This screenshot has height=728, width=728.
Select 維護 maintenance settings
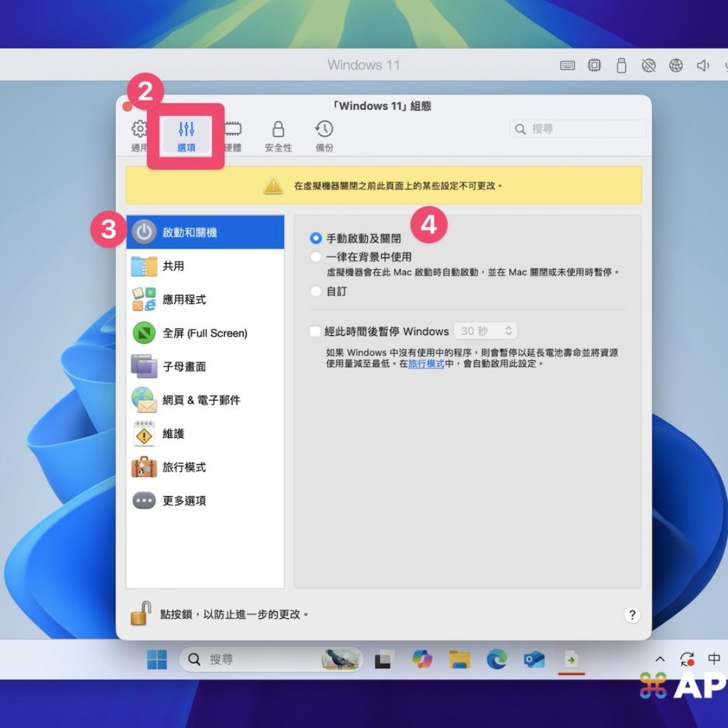[173, 433]
